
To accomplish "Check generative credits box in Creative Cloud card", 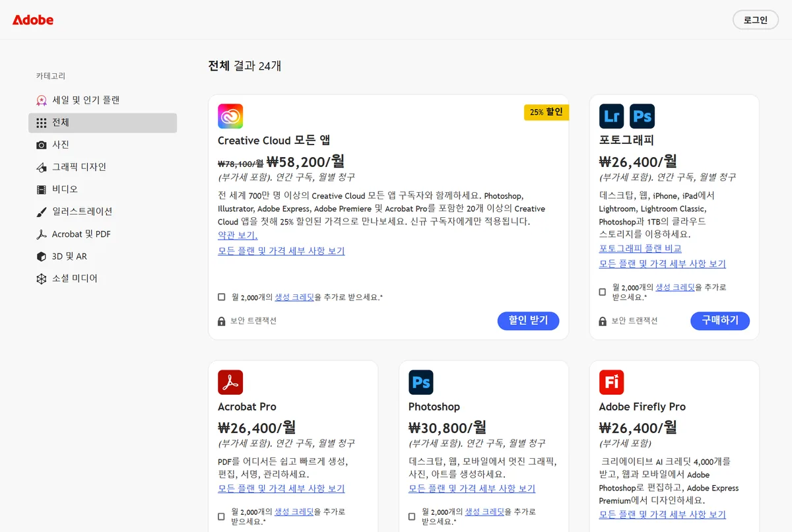I will point(222,297).
